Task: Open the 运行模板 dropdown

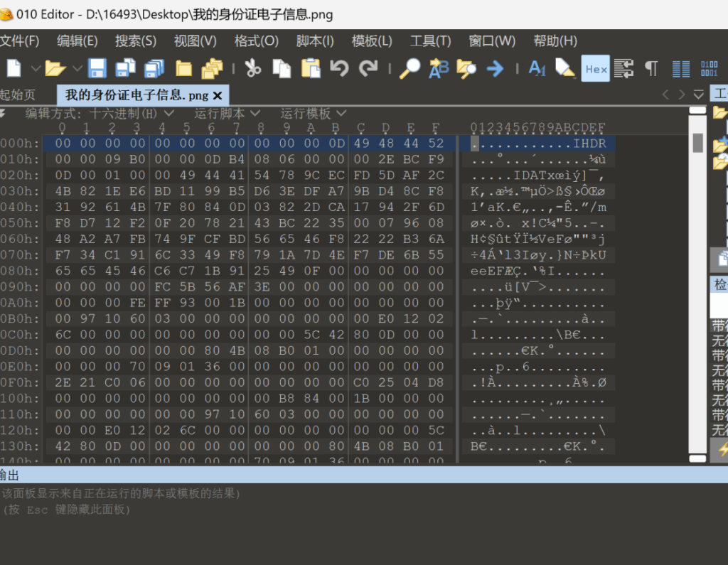Action: (x=313, y=113)
